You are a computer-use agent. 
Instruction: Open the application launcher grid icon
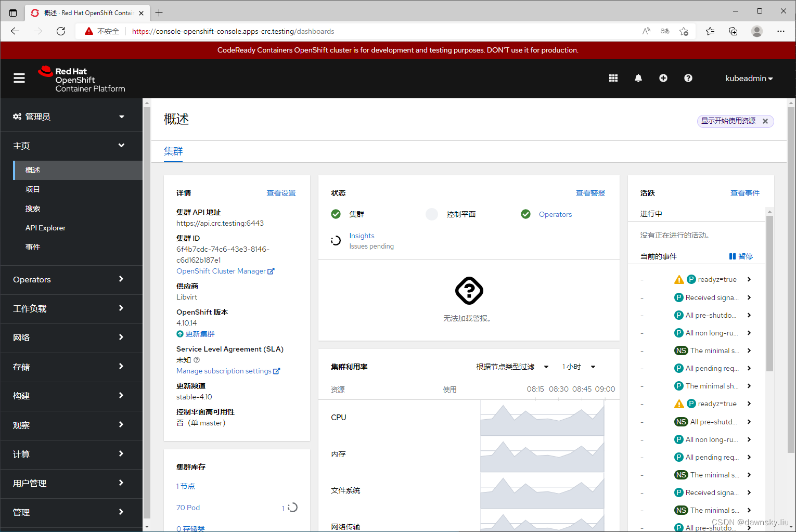point(613,78)
